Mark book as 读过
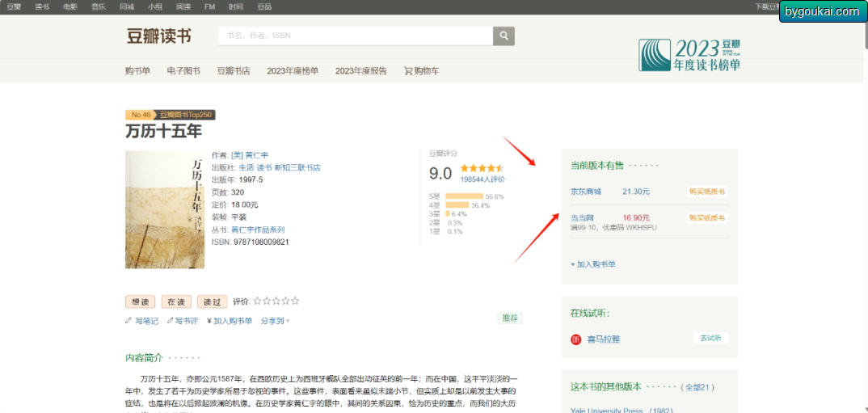868x413 pixels. click(x=212, y=301)
